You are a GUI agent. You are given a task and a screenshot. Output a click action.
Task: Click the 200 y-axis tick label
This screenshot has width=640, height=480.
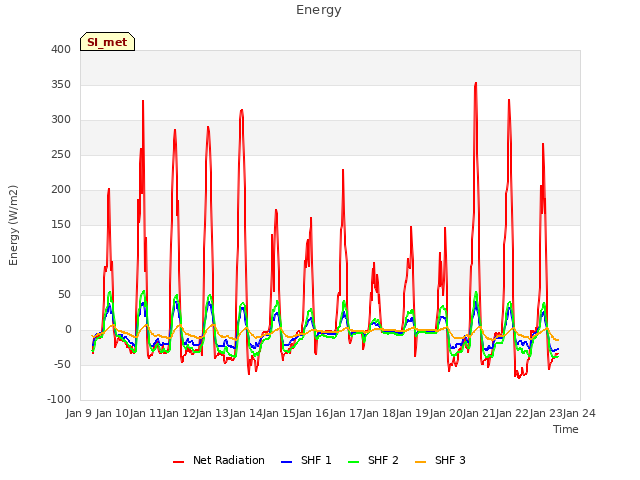[x=61, y=189]
